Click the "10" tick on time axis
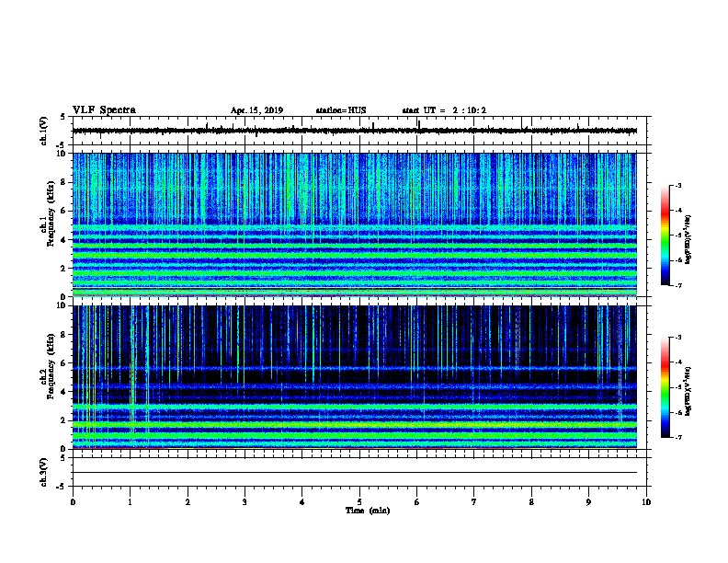The width and height of the screenshot is (728, 563). point(646,502)
